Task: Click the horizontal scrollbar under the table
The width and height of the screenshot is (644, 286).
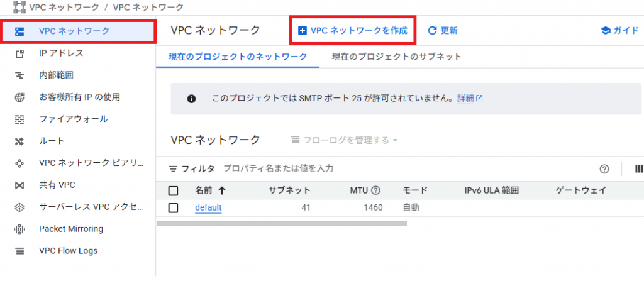Action: point(281,223)
